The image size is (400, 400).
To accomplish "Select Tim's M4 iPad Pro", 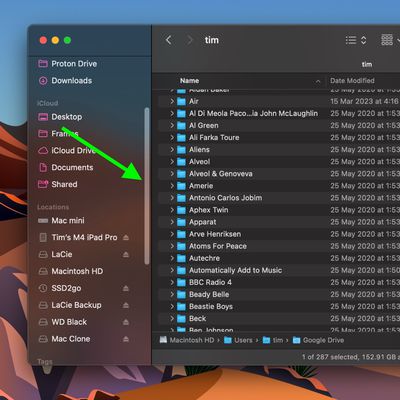I will click(78, 238).
